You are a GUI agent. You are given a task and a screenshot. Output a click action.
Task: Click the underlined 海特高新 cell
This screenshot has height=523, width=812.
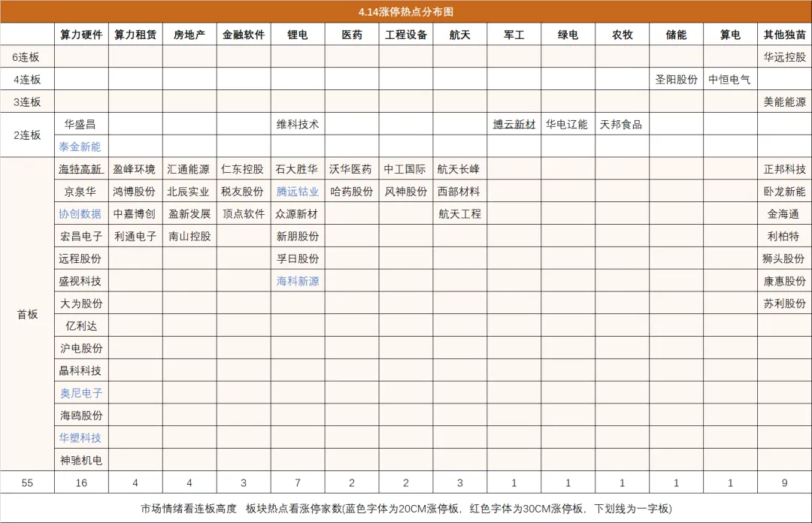point(80,169)
